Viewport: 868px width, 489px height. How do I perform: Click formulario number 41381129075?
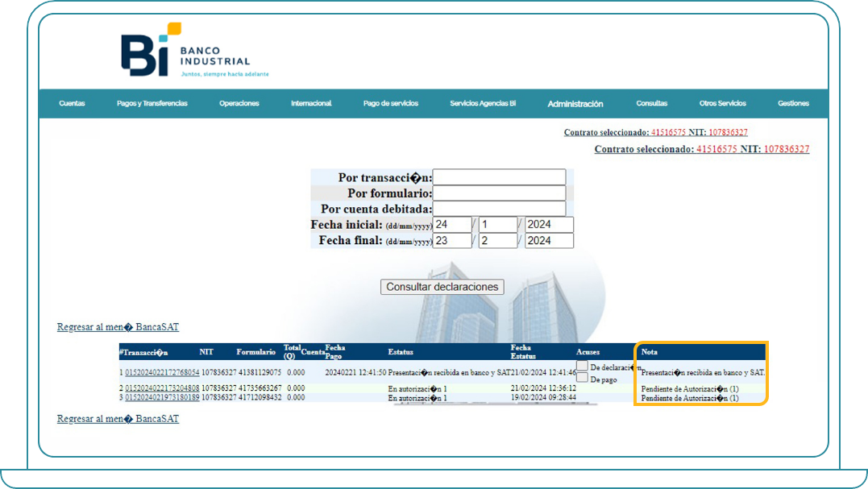click(260, 373)
